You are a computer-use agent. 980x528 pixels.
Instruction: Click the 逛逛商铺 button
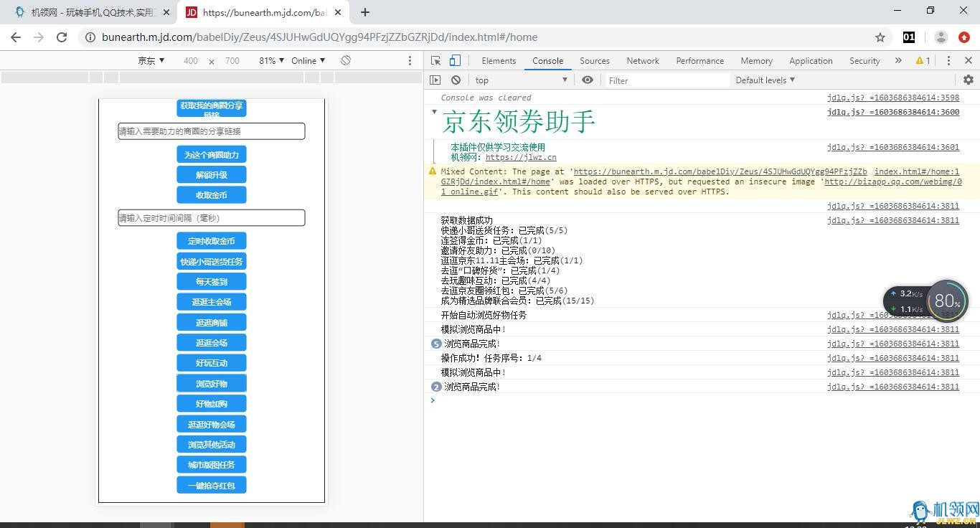[x=212, y=322]
